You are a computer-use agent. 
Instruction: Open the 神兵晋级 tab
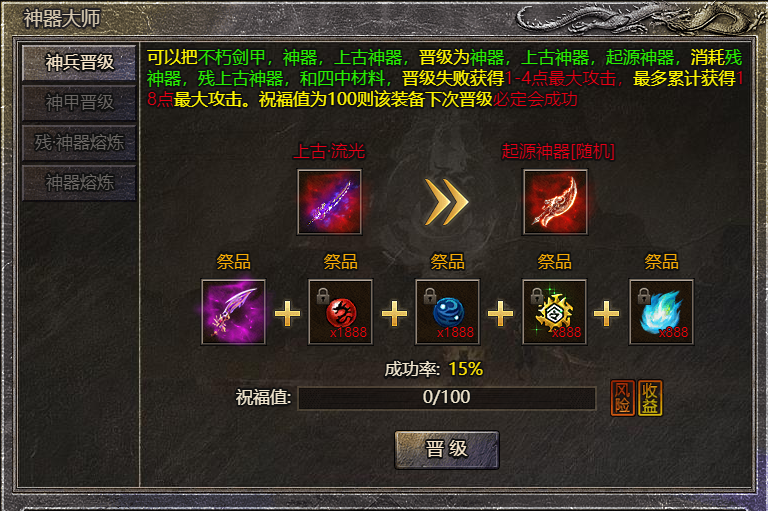(79, 63)
